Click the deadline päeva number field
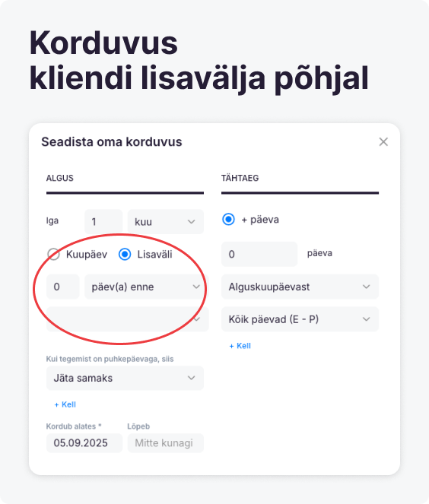Screen dimensions: 429x504 [259, 254]
